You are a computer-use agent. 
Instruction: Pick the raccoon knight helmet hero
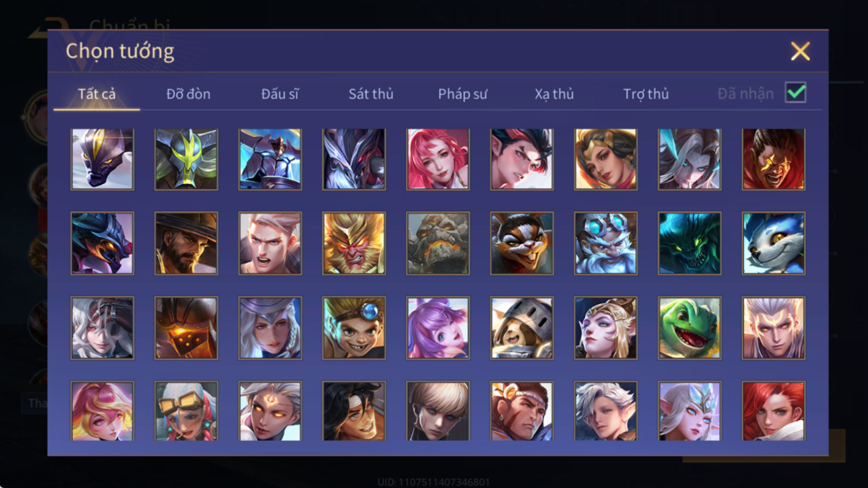click(522, 328)
